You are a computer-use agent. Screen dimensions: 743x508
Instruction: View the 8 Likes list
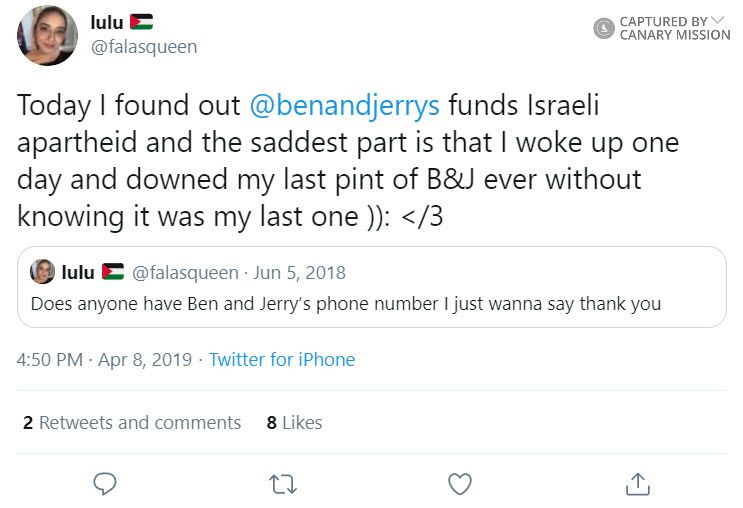(294, 423)
